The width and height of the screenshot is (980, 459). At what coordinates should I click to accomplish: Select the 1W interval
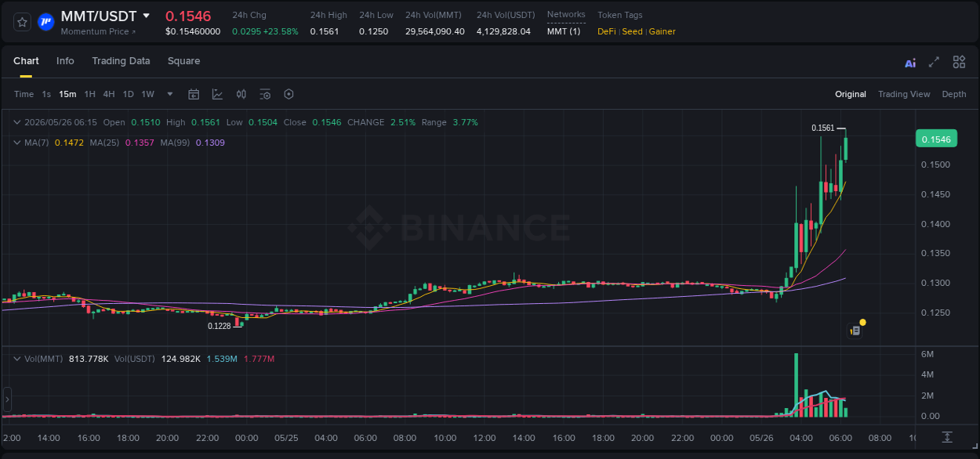click(147, 94)
